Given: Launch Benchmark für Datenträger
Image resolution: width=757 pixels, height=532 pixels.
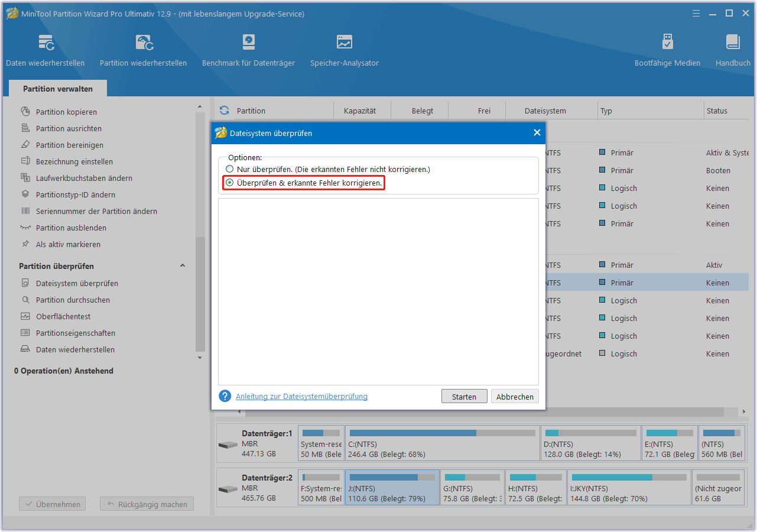Looking at the screenshot, I should (248, 50).
